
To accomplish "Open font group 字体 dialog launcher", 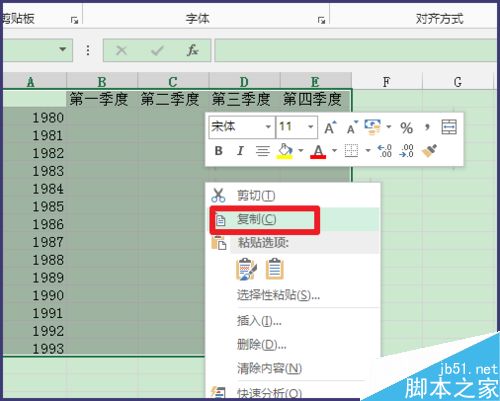I will tap(321, 20).
